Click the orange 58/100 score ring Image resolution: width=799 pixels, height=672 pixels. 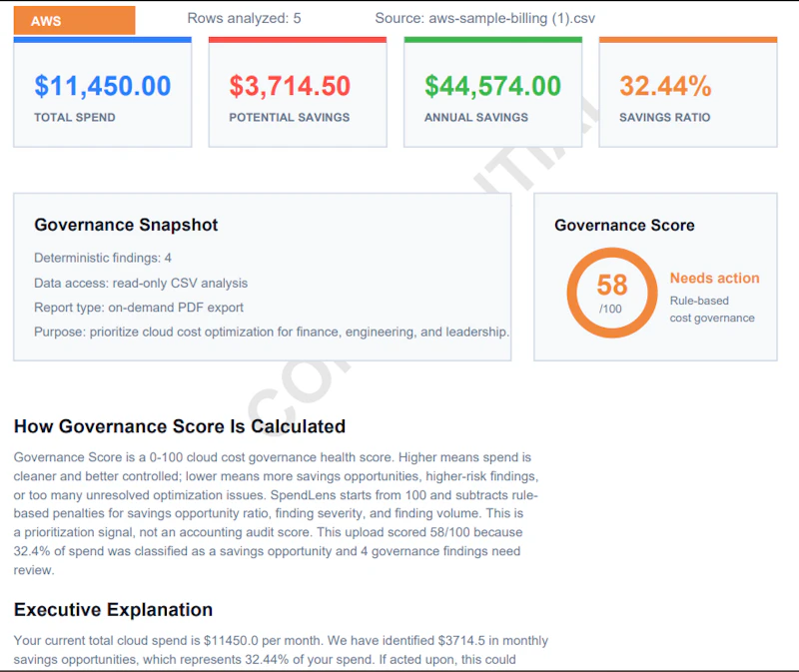(x=612, y=293)
